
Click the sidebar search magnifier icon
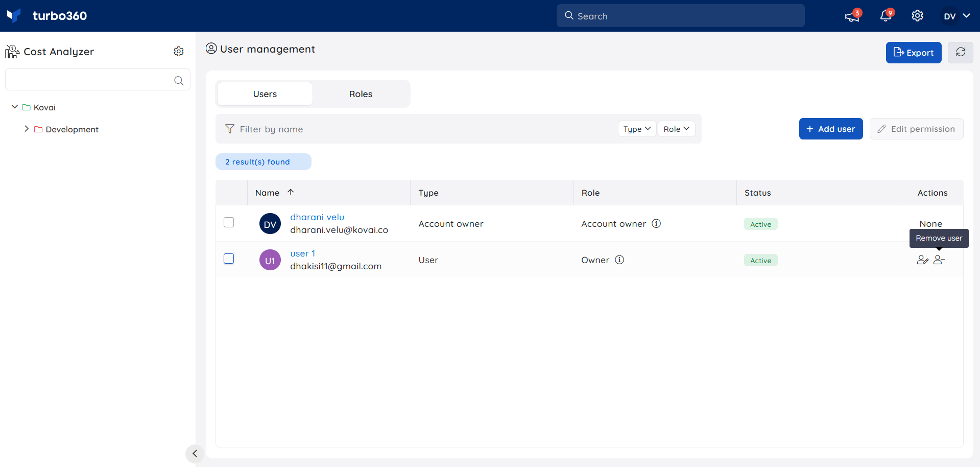click(179, 80)
